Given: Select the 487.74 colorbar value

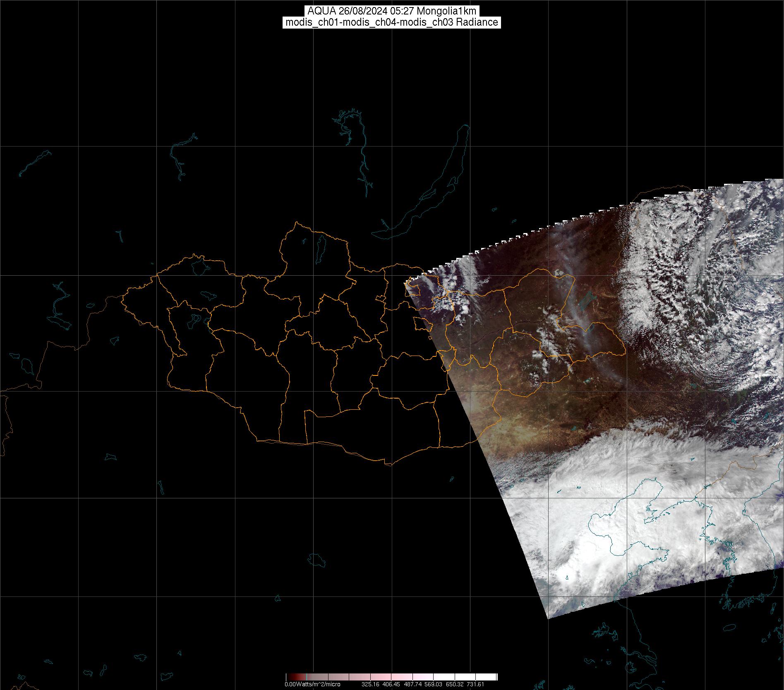Looking at the screenshot, I should point(412,684).
